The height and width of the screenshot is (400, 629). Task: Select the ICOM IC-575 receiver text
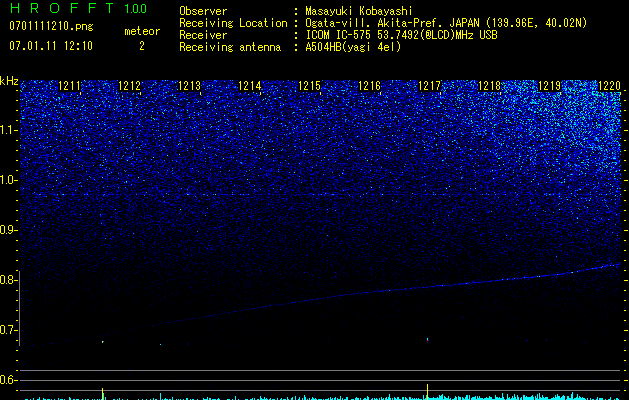[x=401, y=35]
